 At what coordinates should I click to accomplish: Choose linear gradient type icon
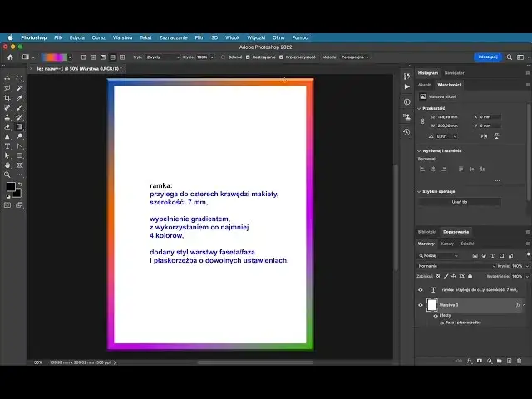tap(84, 57)
